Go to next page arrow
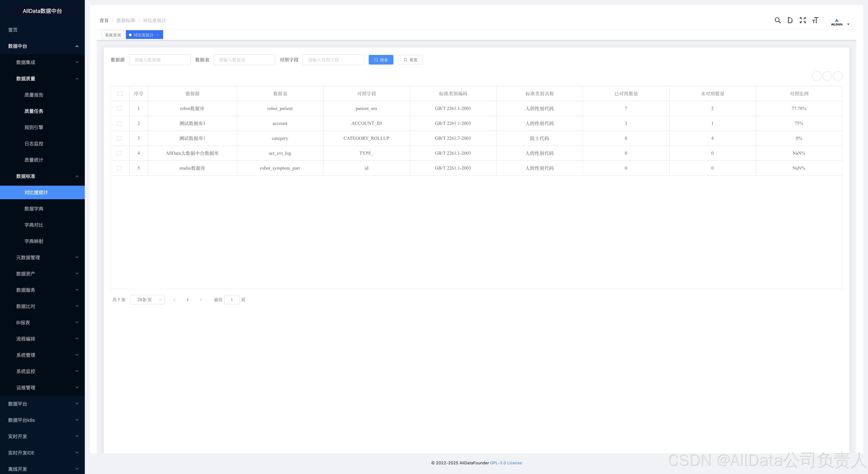The width and height of the screenshot is (868, 474). (200, 300)
